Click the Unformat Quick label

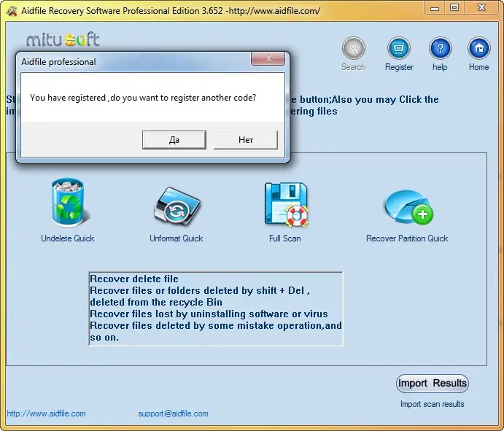176,238
